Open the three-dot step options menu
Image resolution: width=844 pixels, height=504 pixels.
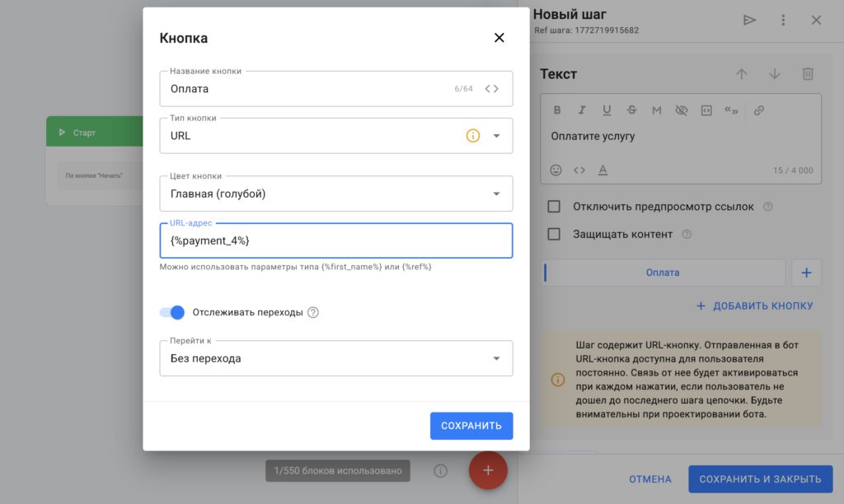(783, 21)
